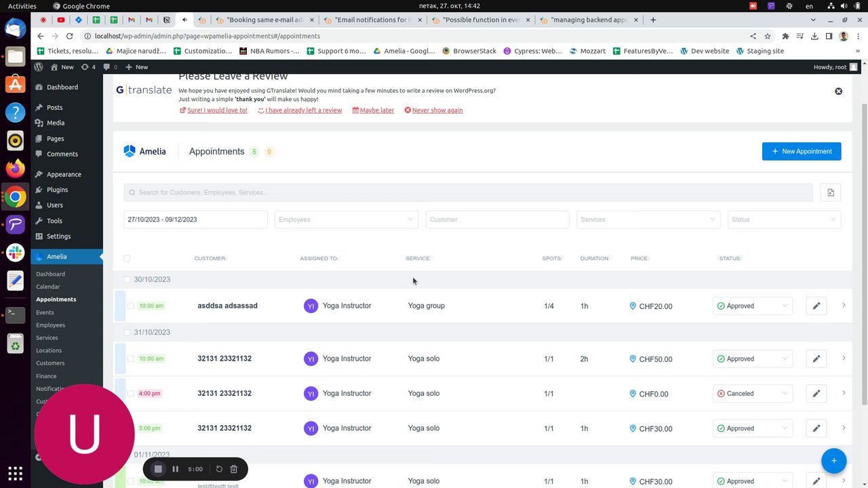This screenshot has height=488, width=868.
Task: Go back in browser history
Action: point(41,36)
